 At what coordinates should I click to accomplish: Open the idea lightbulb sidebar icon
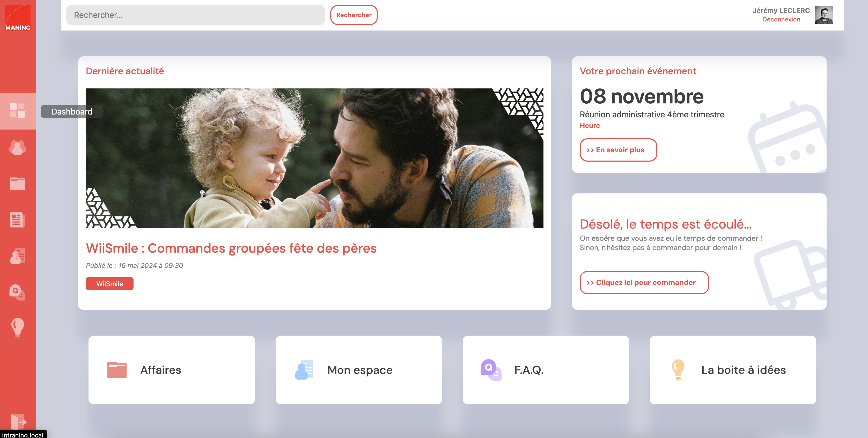18,328
